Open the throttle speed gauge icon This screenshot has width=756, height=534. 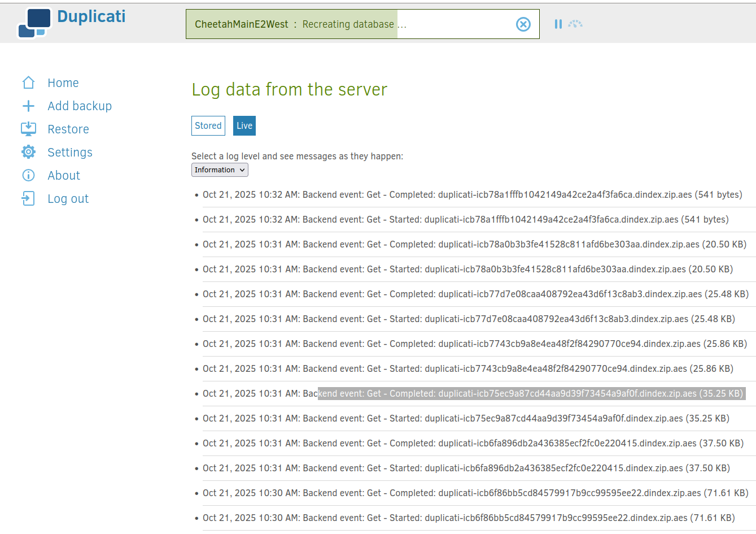pyautogui.click(x=575, y=24)
